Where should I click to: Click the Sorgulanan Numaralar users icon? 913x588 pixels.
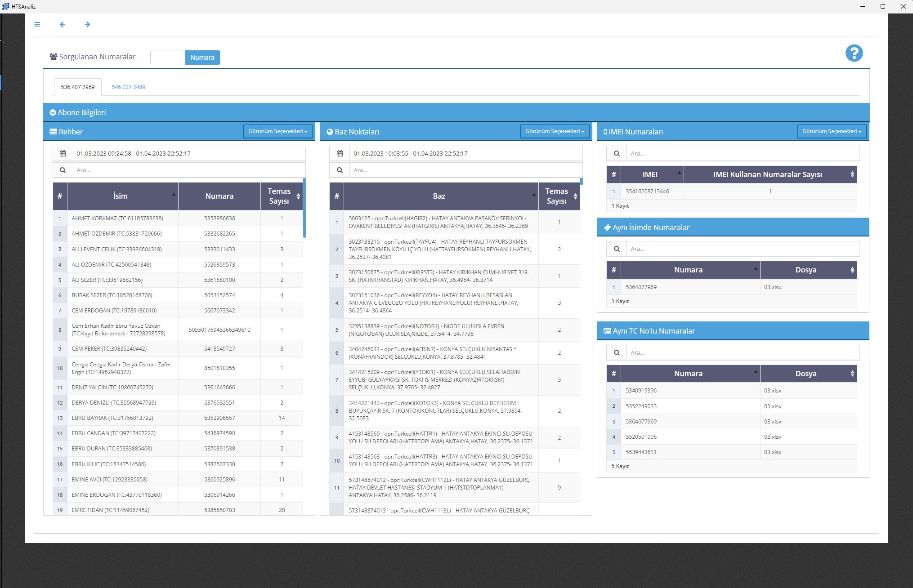pyautogui.click(x=54, y=57)
